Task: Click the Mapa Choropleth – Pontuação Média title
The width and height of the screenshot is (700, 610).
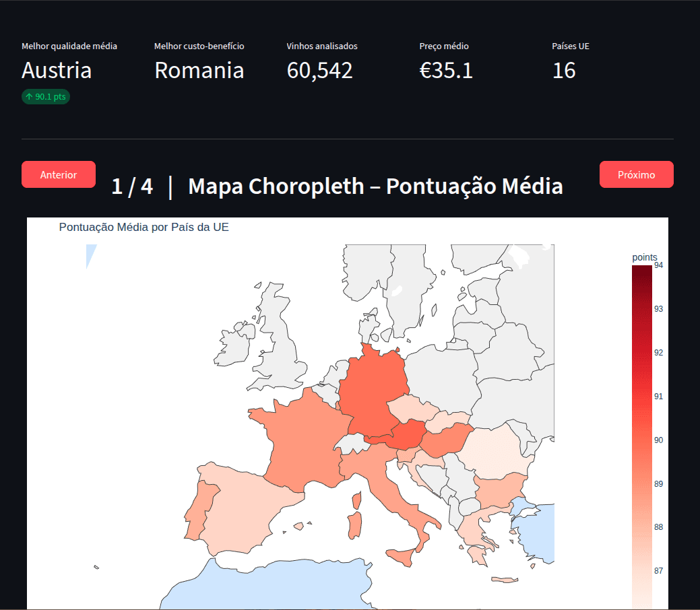Action: (x=377, y=186)
